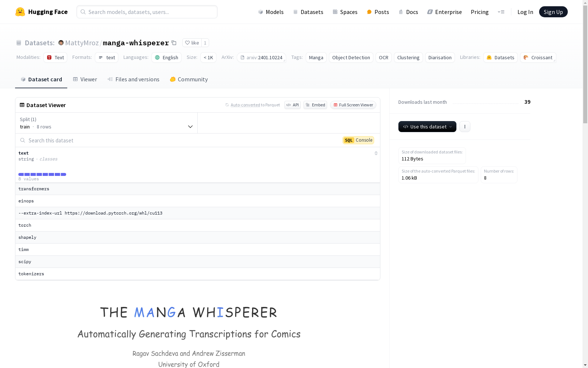Open the three-dot dataset options menu
The width and height of the screenshot is (588, 368).
tap(465, 127)
